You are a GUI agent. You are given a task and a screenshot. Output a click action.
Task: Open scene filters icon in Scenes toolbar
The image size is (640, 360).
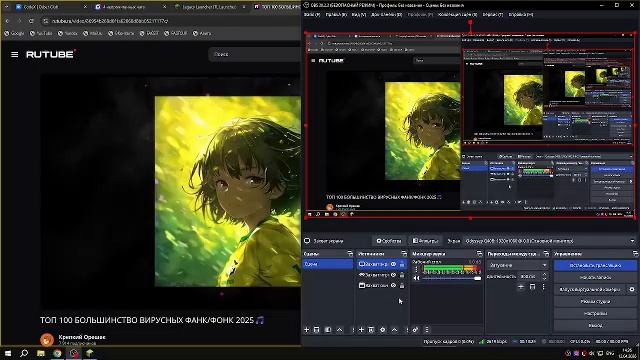tap(328, 329)
